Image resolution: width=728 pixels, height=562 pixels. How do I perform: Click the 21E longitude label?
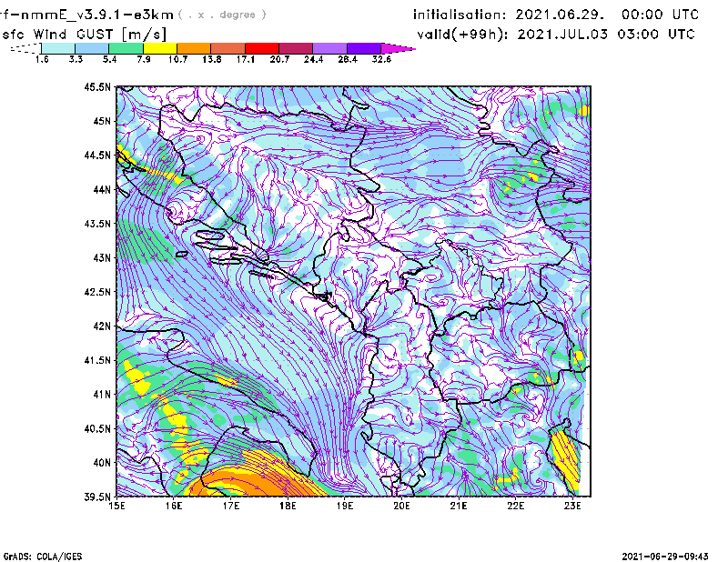[459, 506]
